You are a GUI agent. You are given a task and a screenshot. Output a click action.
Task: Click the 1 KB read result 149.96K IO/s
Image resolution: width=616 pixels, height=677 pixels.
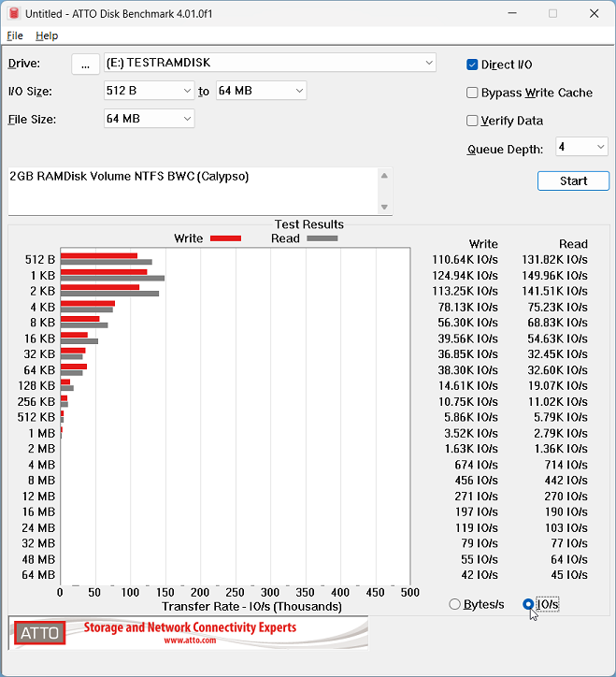[x=554, y=276]
